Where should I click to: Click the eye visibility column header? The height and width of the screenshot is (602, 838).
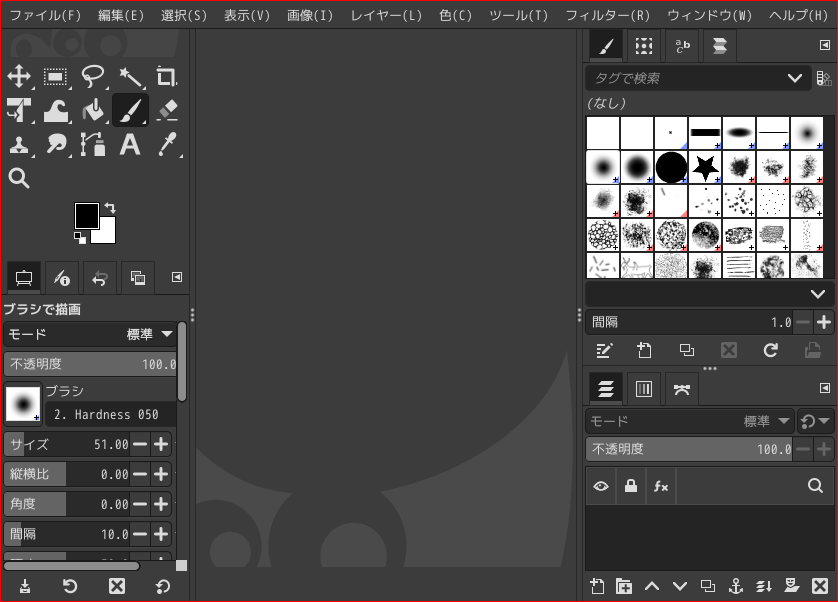(601, 486)
